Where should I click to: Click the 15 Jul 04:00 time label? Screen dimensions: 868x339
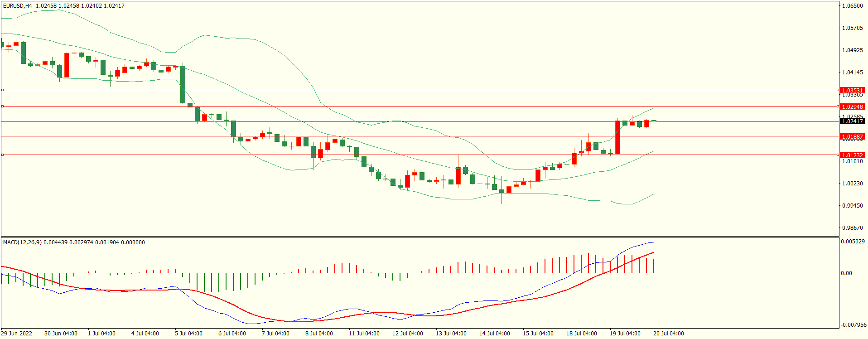tap(538, 334)
